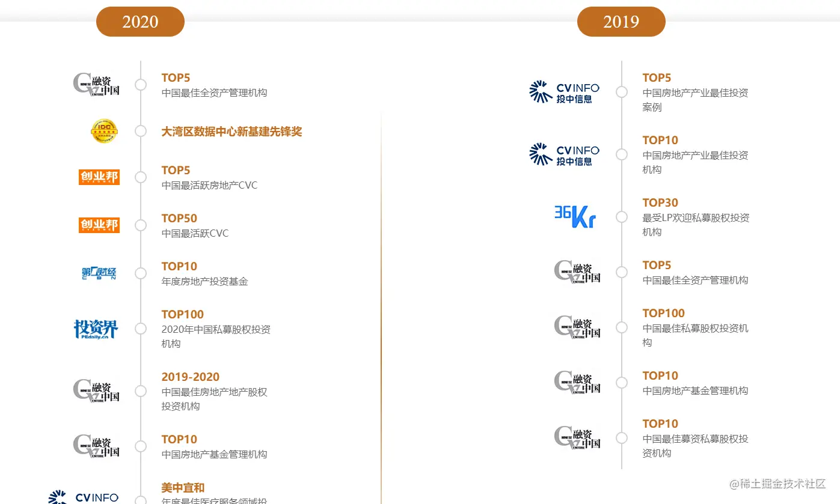Select the timeline dot for 年度房地产投资基金
This screenshot has width=840, height=504.
coord(141,273)
